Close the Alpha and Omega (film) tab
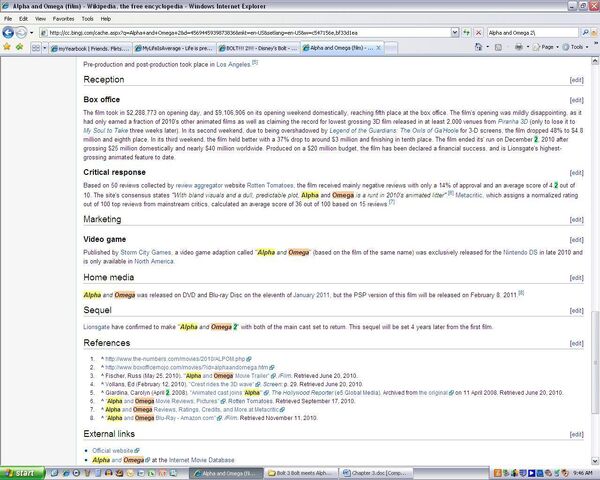 coord(378,48)
